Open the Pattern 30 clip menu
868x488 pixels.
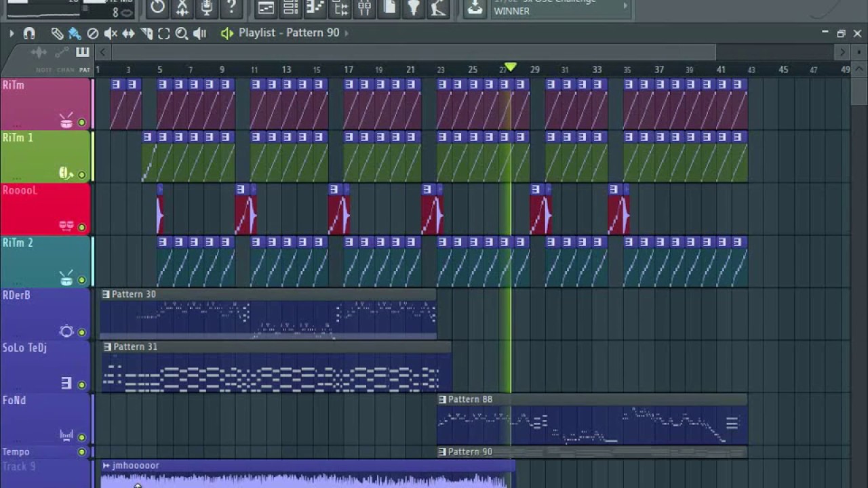[106, 294]
